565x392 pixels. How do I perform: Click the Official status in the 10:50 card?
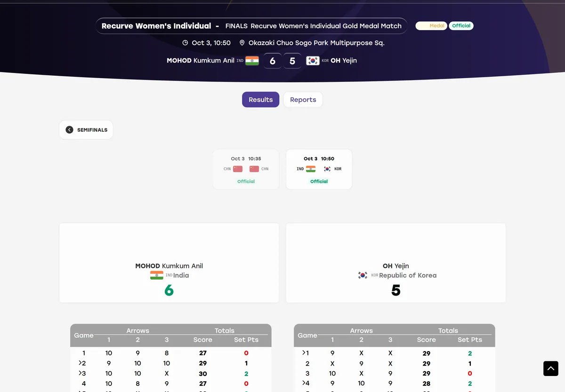pos(319,182)
